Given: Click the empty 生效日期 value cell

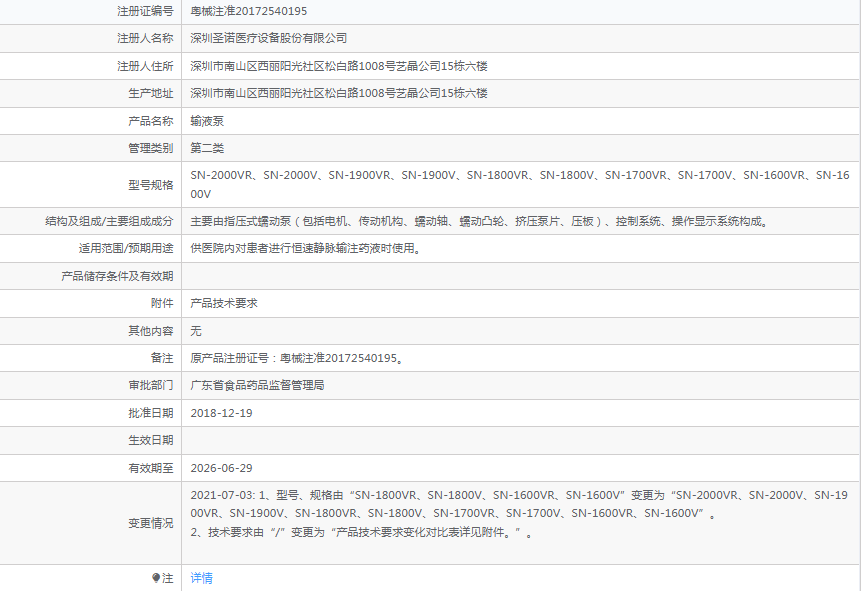Looking at the screenshot, I should (x=521, y=441).
